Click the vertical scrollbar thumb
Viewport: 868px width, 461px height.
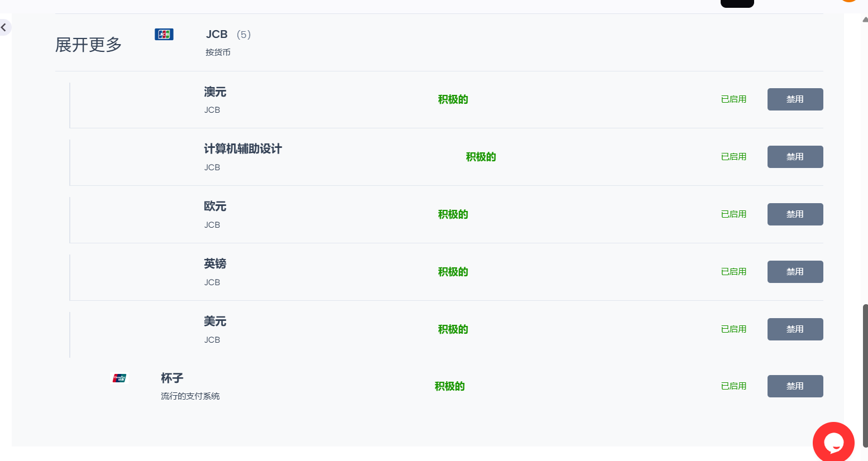[865, 375]
